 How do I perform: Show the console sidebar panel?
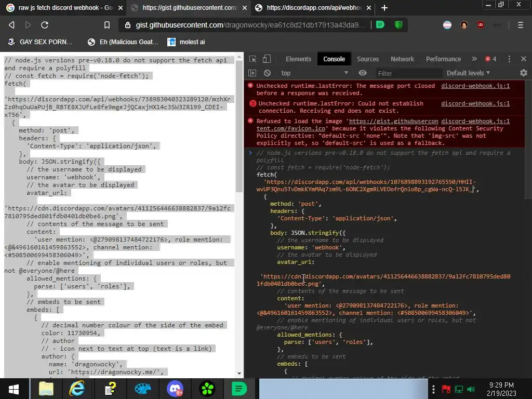pos(252,73)
